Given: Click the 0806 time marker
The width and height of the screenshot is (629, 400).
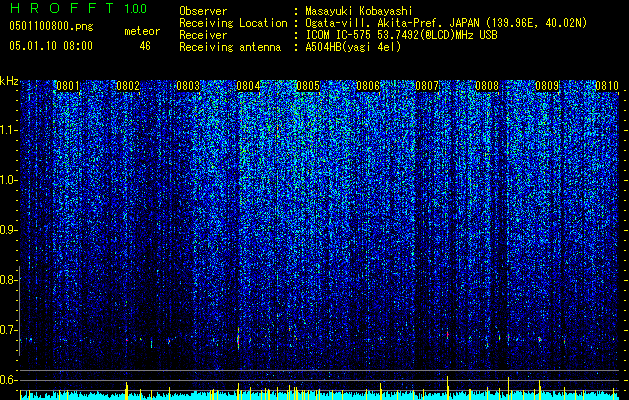Looking at the screenshot, I should [368, 86].
